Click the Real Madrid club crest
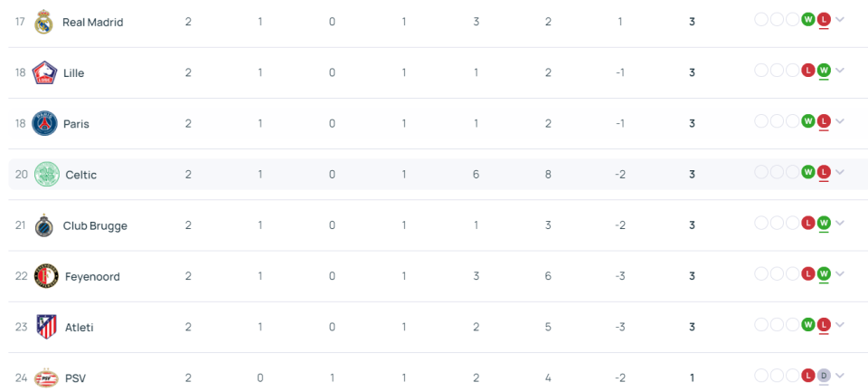868x392 pixels. coord(43,22)
